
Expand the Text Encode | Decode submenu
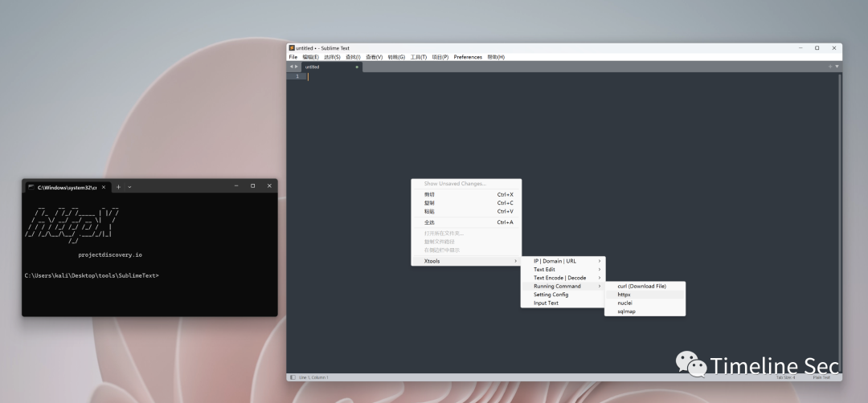tap(563, 278)
